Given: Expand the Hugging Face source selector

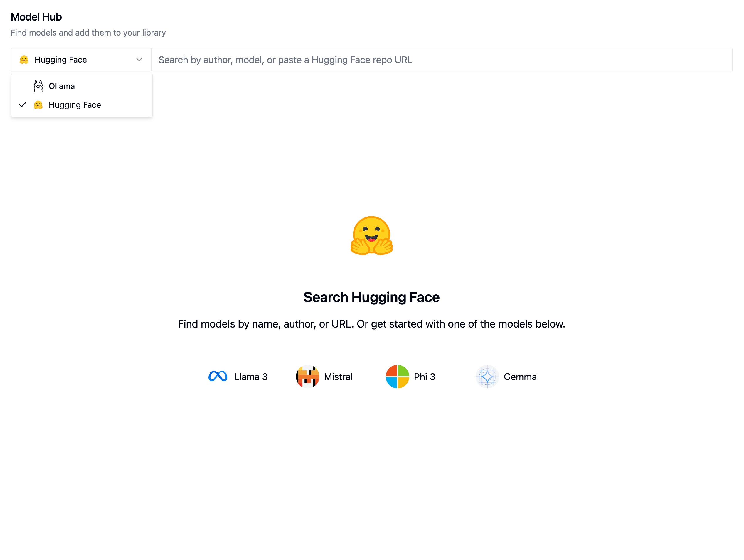Looking at the screenshot, I should tap(81, 60).
